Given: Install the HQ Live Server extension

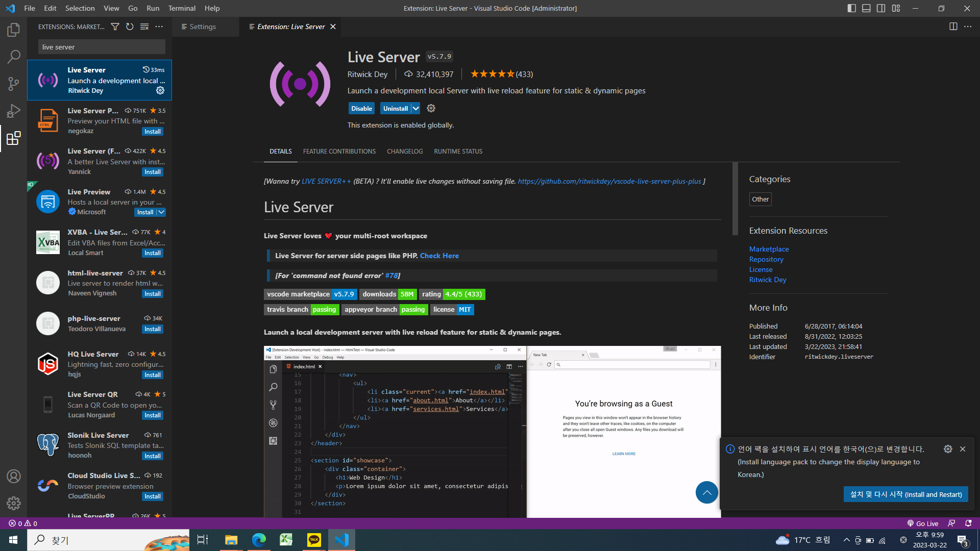Looking at the screenshot, I should click(153, 375).
